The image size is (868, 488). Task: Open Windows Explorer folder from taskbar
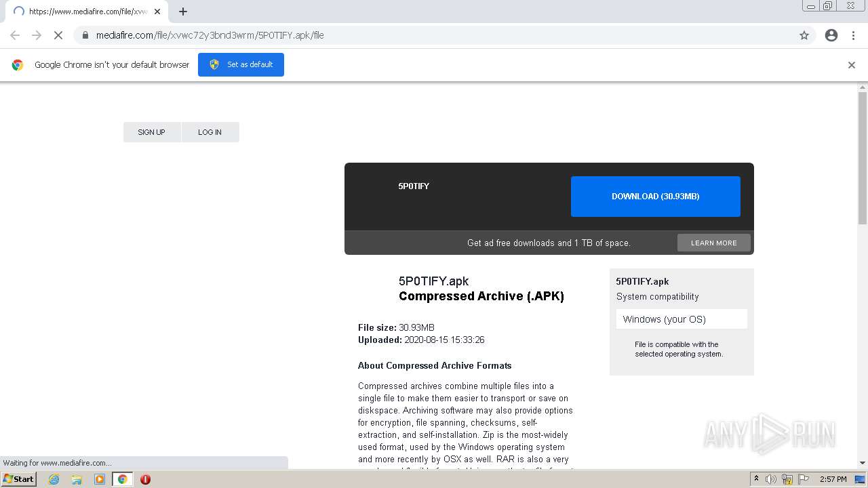[x=77, y=479]
